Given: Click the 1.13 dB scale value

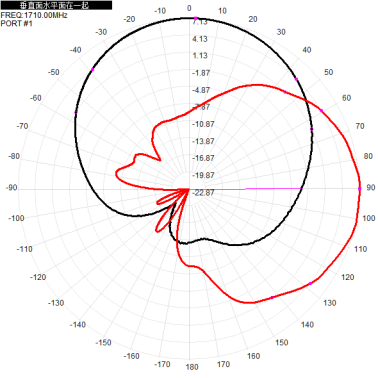Looking at the screenshot, I should [200, 56].
